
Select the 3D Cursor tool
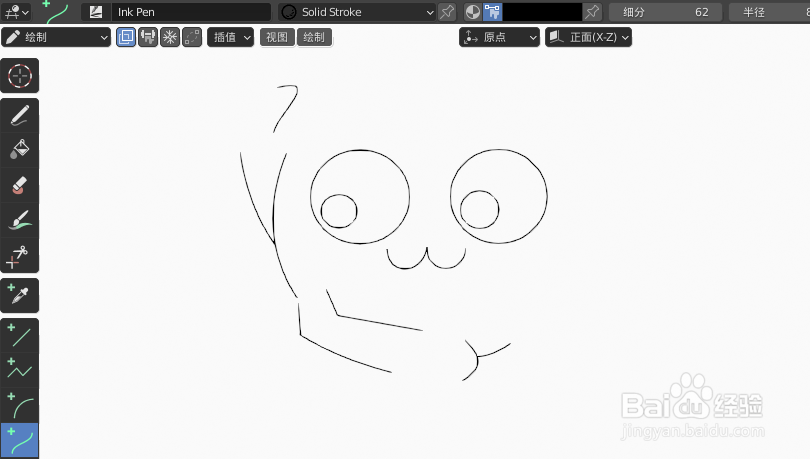[20, 76]
